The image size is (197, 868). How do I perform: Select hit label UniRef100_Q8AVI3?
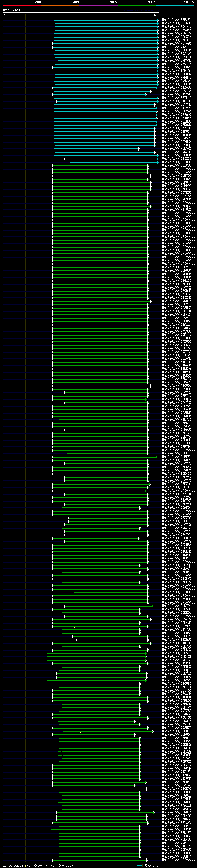[x=177, y=267]
